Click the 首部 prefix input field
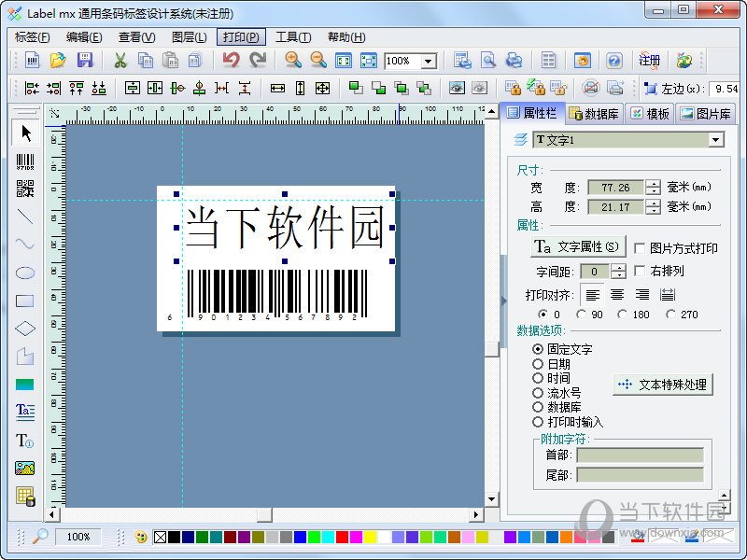This screenshot has height=560, width=747. click(x=640, y=455)
